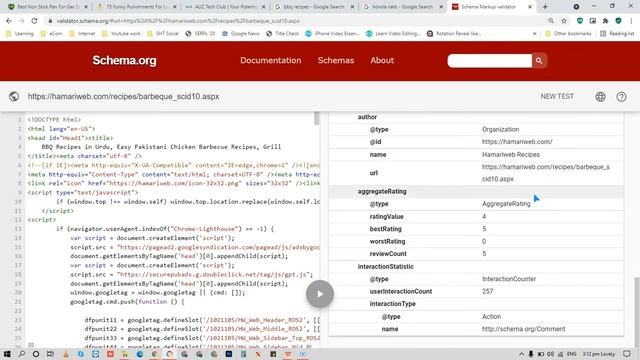Click the globe icon beside the tested URL
640x360 pixels.
(14, 96)
